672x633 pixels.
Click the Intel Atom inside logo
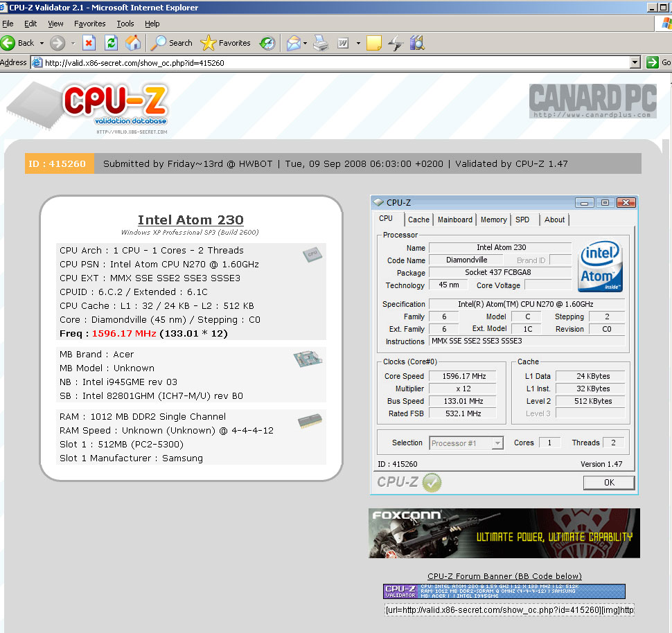point(600,266)
